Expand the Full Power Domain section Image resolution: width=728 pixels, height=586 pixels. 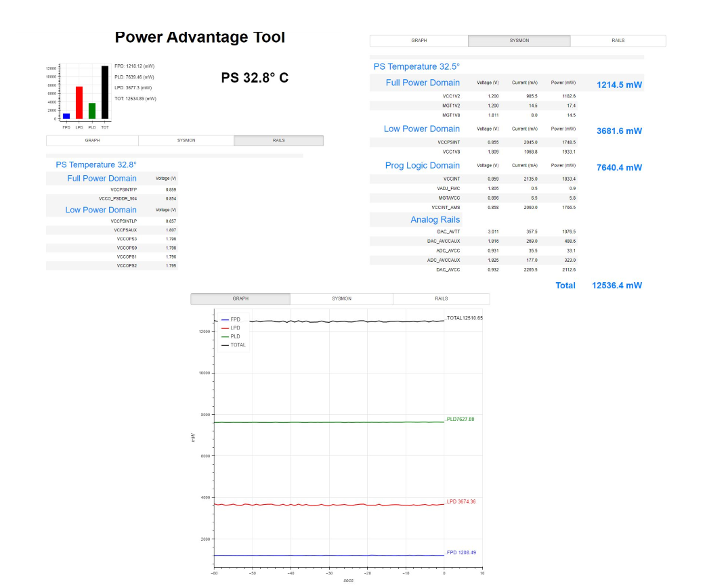click(x=423, y=83)
